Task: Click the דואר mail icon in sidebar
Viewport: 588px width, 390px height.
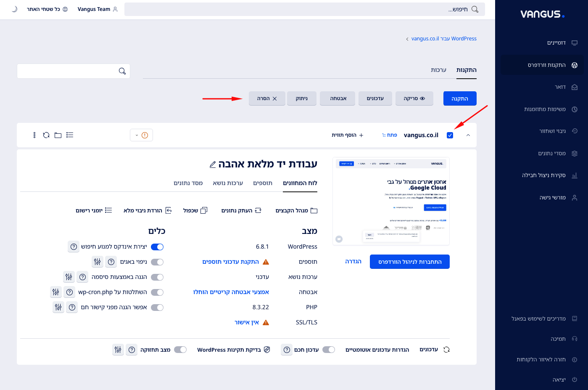Action: pyautogui.click(x=575, y=87)
